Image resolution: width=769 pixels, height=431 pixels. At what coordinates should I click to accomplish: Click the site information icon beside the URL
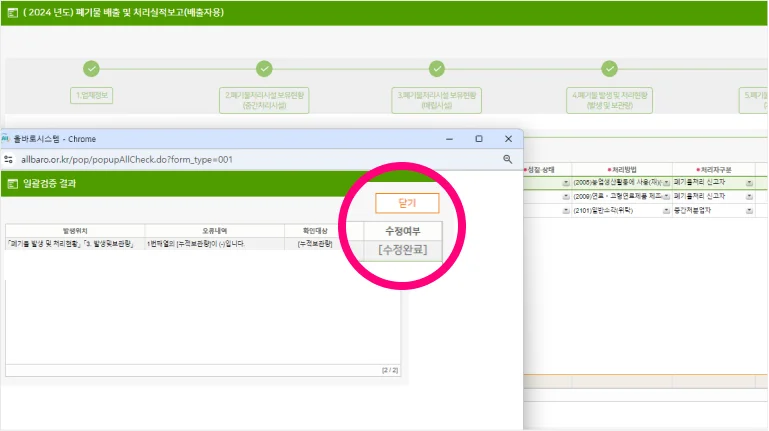pos(9,159)
